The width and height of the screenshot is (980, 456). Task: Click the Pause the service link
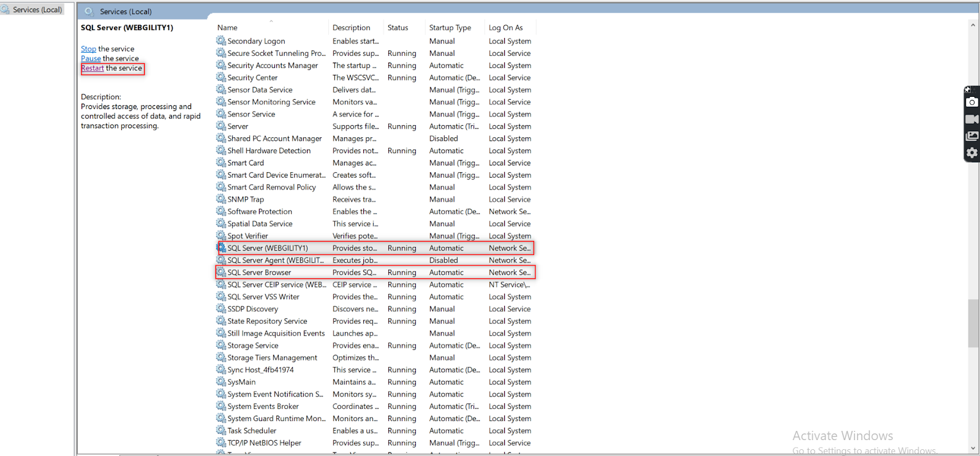tap(91, 59)
